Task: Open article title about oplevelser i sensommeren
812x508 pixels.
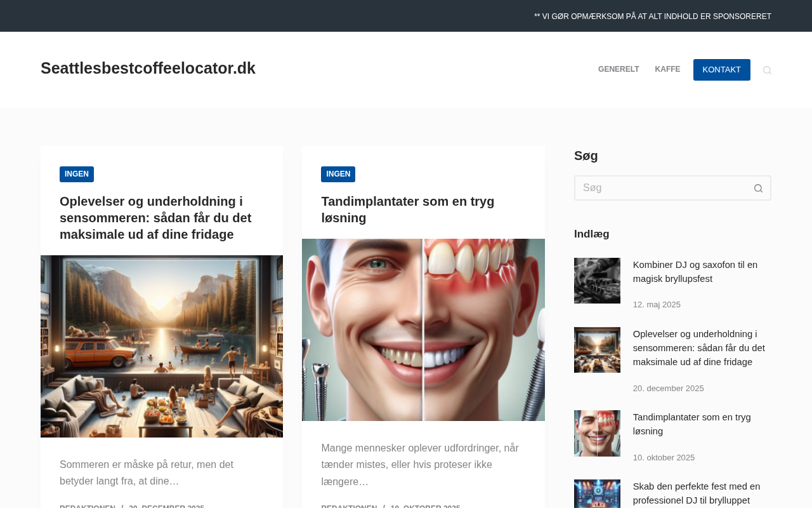Action: 155,218
